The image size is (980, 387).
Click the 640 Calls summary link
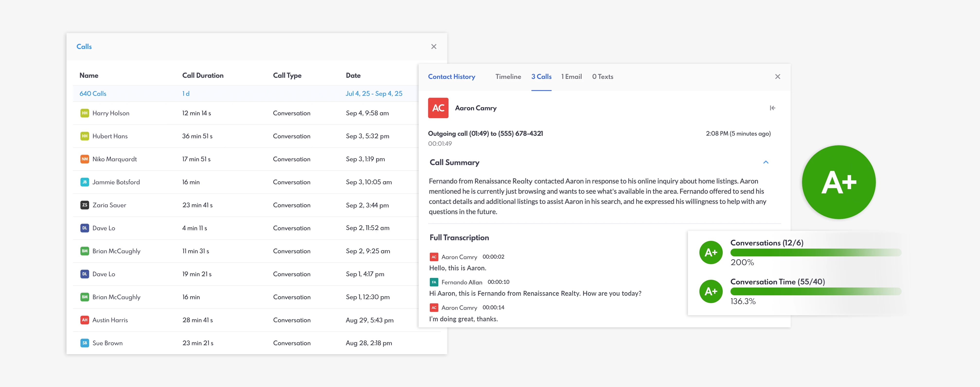pos(93,94)
